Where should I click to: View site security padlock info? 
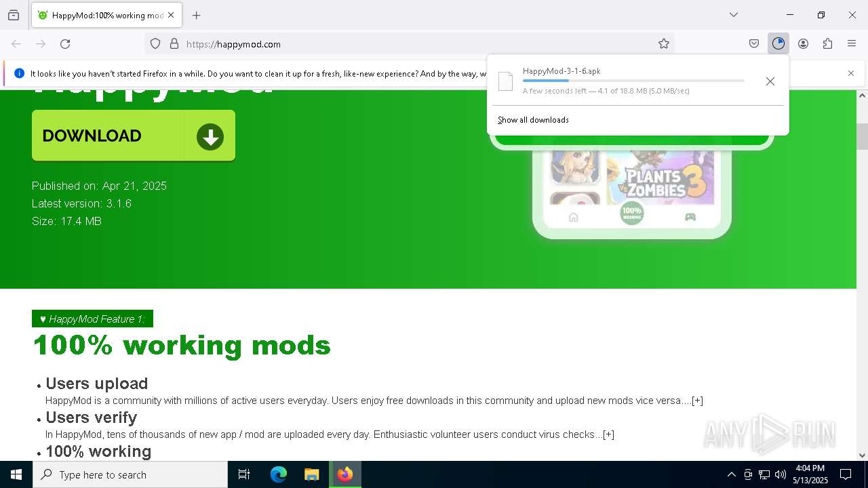point(174,43)
